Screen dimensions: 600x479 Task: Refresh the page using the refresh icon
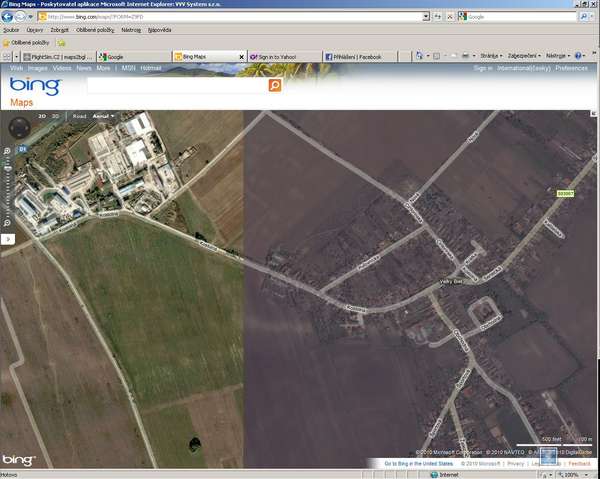click(438, 17)
